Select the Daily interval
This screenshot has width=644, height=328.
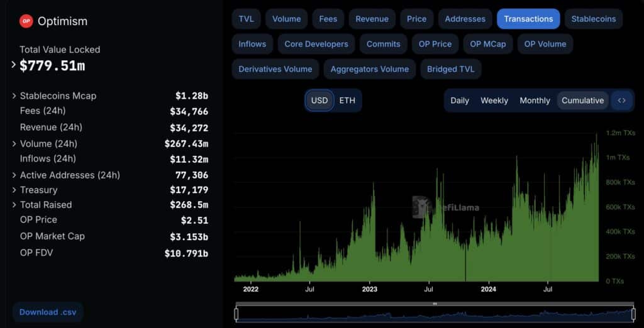(460, 101)
